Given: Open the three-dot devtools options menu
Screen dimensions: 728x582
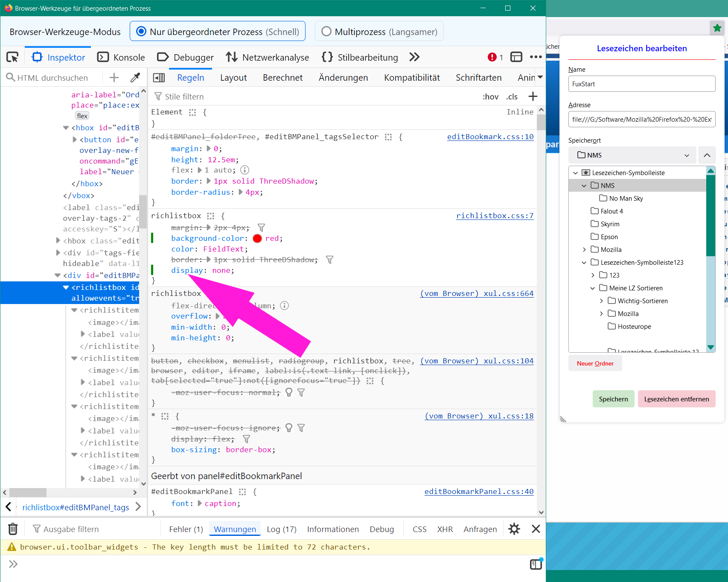Looking at the screenshot, I should 536,57.
